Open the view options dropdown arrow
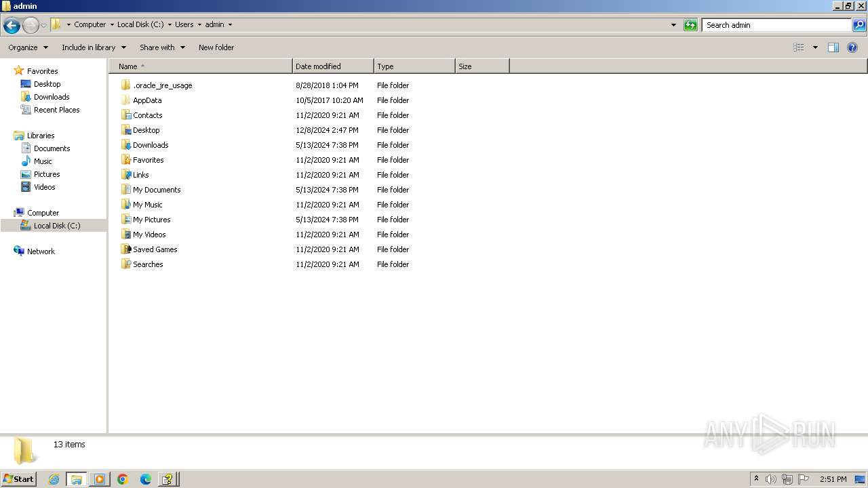868x488 pixels. pyautogui.click(x=815, y=47)
